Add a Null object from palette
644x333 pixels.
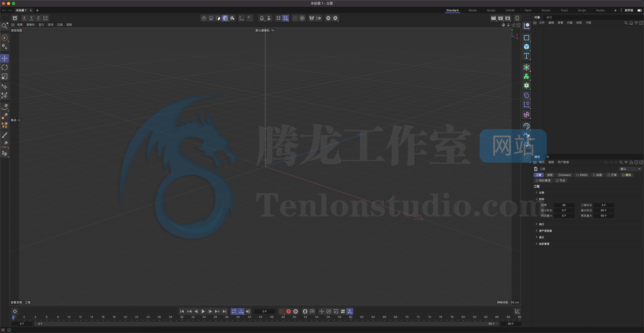pos(526,26)
